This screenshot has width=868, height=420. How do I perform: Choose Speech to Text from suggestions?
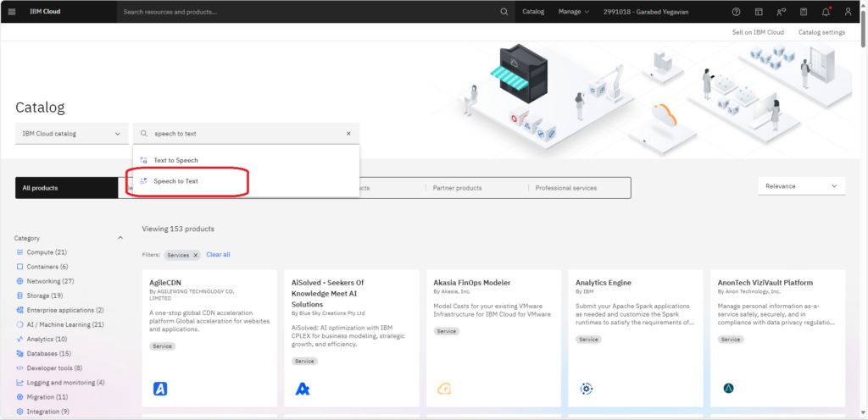point(247,180)
